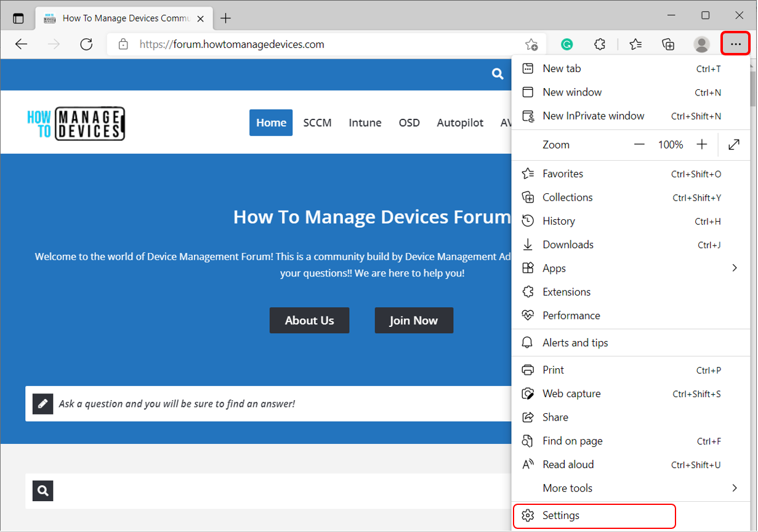Screen dimensions: 758x532
Task: Toggle the vertical tabs button
Action: coord(18,18)
